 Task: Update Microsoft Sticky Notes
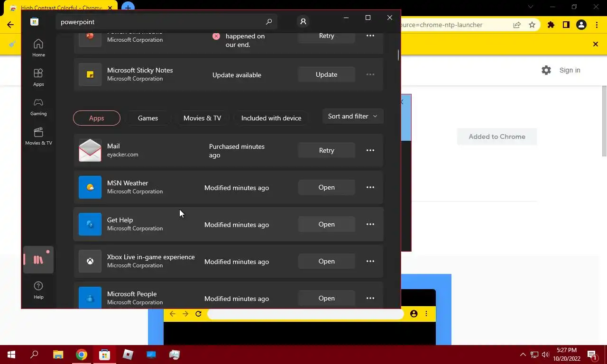pos(327,74)
